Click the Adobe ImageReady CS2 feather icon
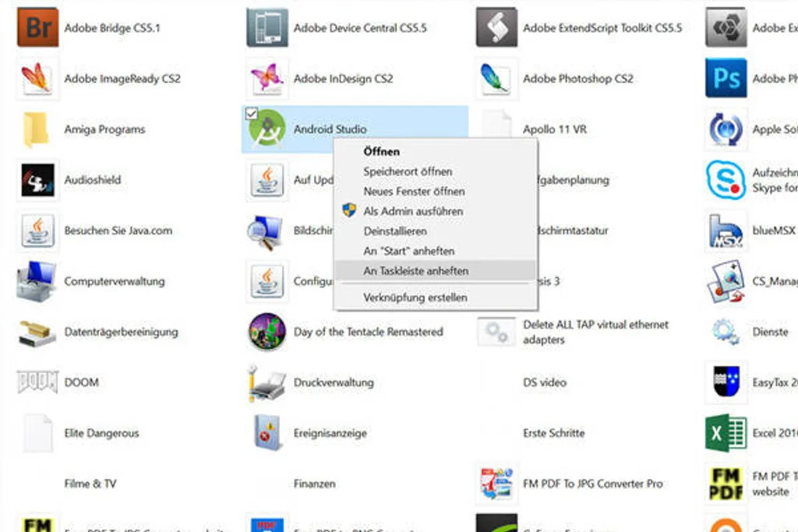798x532 pixels. tap(37, 79)
